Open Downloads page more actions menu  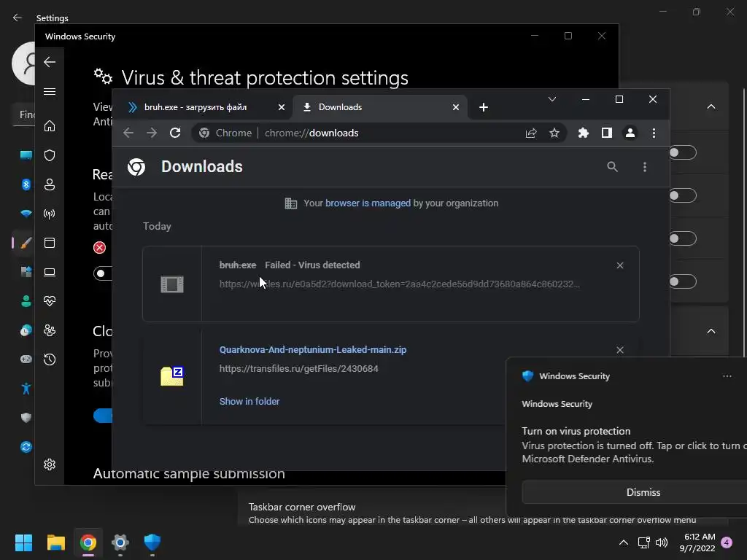click(645, 167)
